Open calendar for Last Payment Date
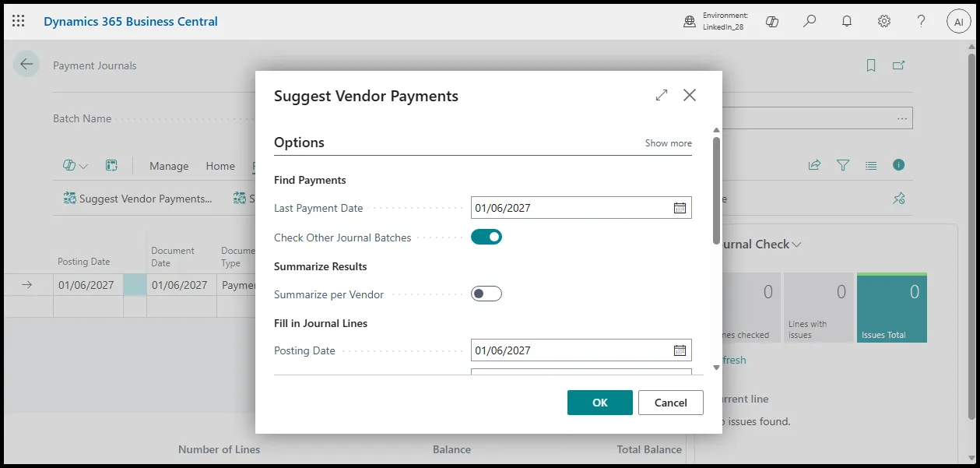 680,208
